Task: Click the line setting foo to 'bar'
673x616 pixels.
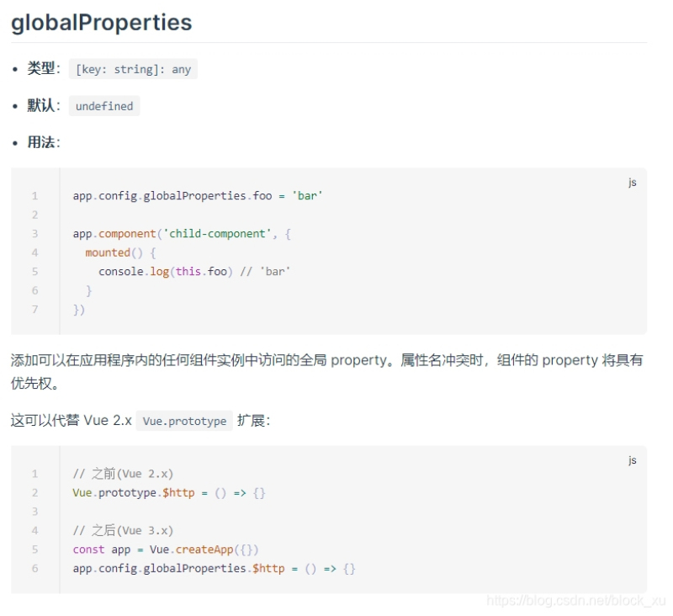Action: click(198, 196)
